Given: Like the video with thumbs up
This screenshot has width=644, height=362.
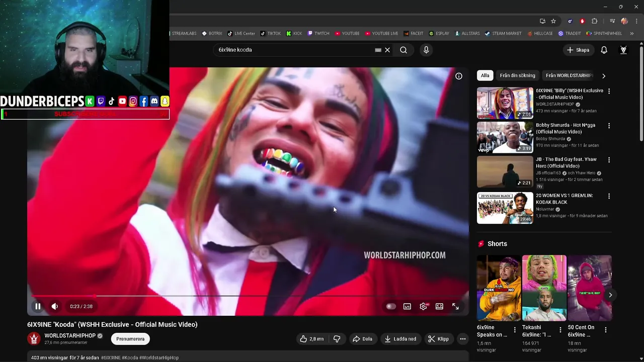Looking at the screenshot, I should point(312,339).
